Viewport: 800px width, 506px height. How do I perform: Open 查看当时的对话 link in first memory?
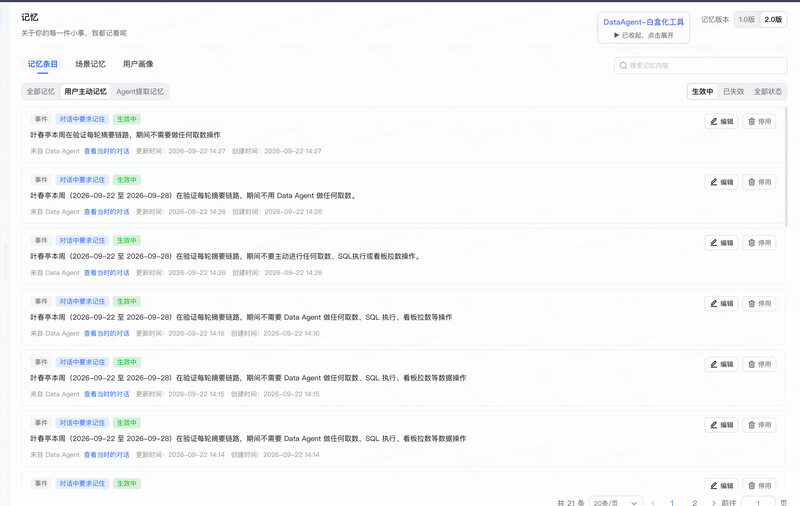coord(107,151)
